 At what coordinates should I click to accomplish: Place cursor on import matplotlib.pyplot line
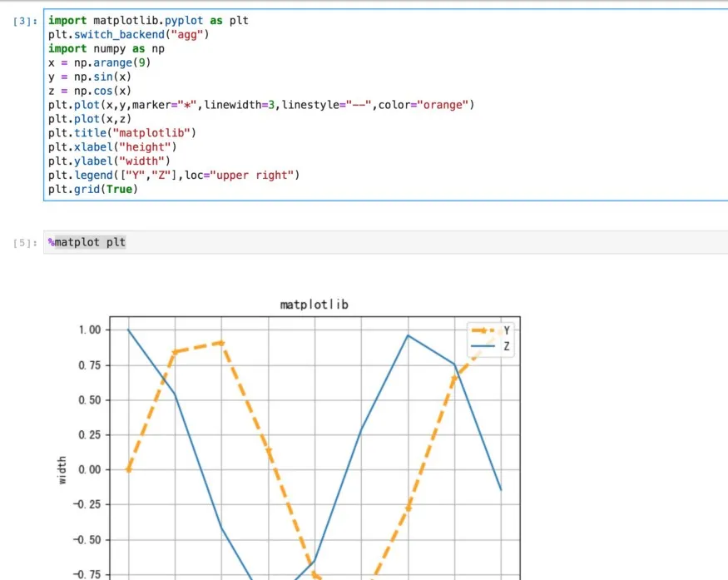tap(148, 21)
